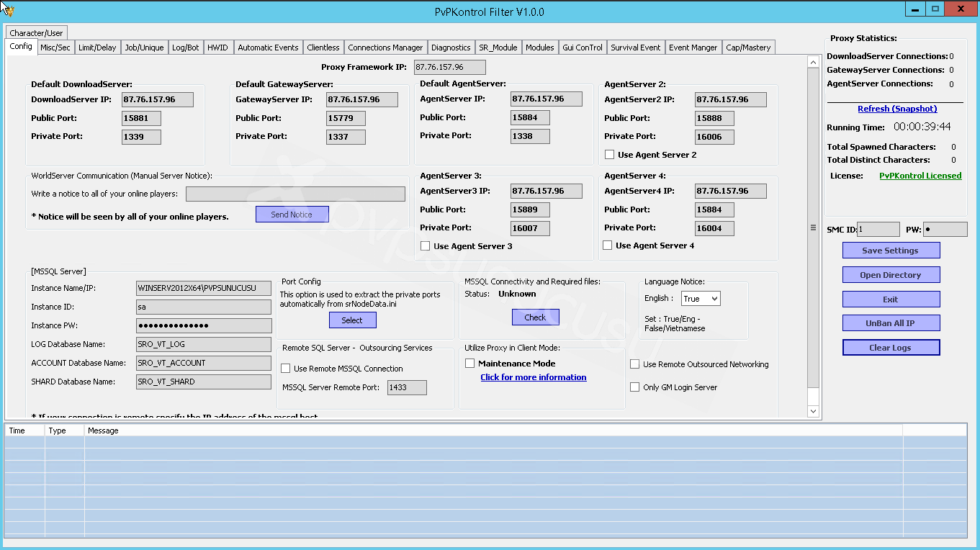The height and width of the screenshot is (550, 980).
Task: Click the config panel scroll up arrow
Action: (x=814, y=62)
